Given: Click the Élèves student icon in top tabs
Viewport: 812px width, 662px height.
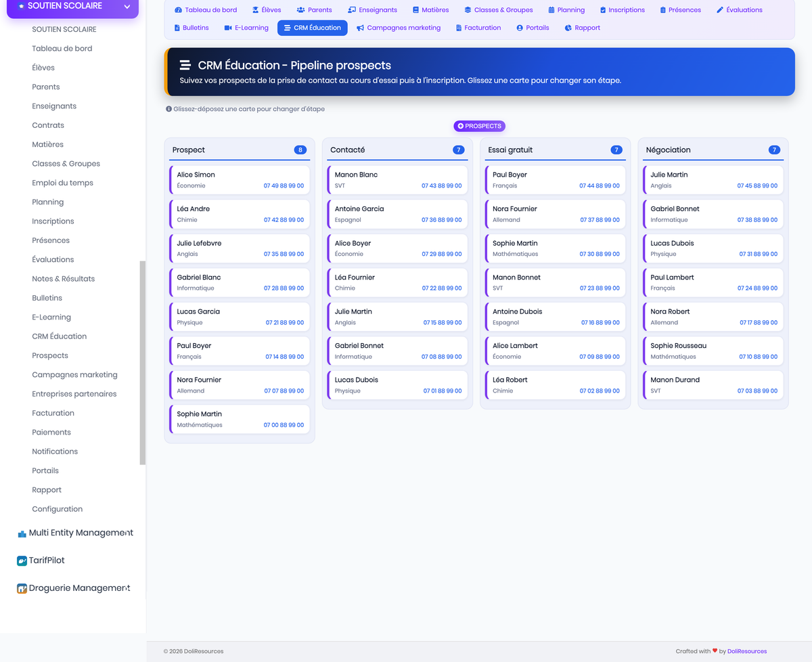Looking at the screenshot, I should point(255,10).
